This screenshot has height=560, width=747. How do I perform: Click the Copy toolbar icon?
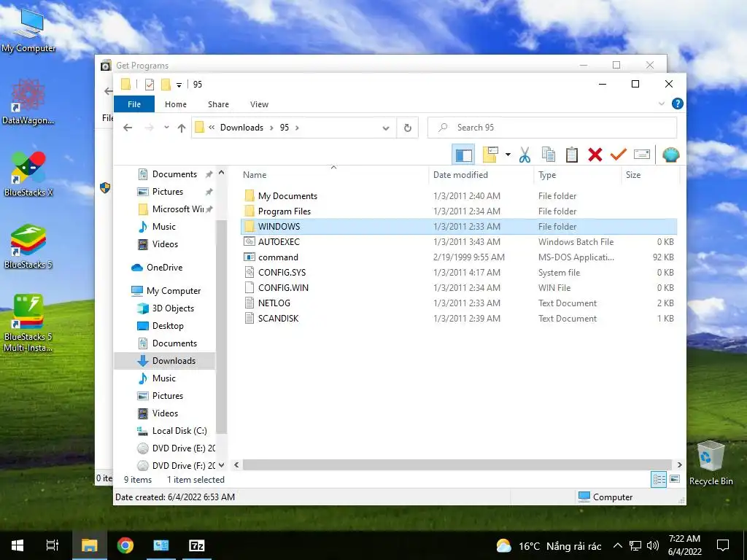tap(549, 155)
